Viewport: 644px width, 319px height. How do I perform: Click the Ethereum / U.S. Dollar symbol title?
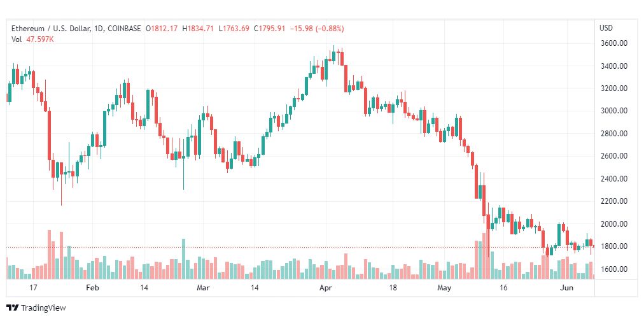[50, 29]
